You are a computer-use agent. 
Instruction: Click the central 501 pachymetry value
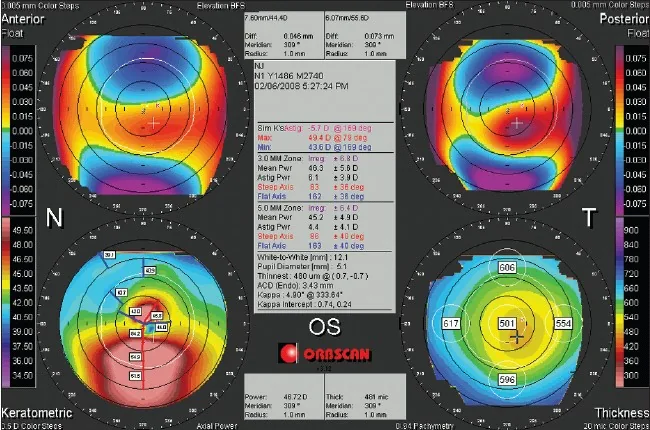pos(507,323)
